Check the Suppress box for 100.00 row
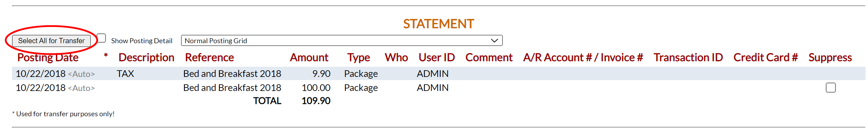The height and width of the screenshot is (131, 868). 831,87
